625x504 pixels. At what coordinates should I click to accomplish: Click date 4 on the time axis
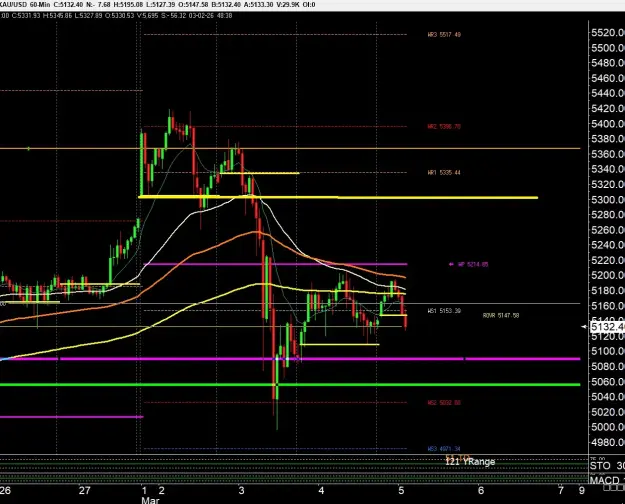tap(321, 490)
